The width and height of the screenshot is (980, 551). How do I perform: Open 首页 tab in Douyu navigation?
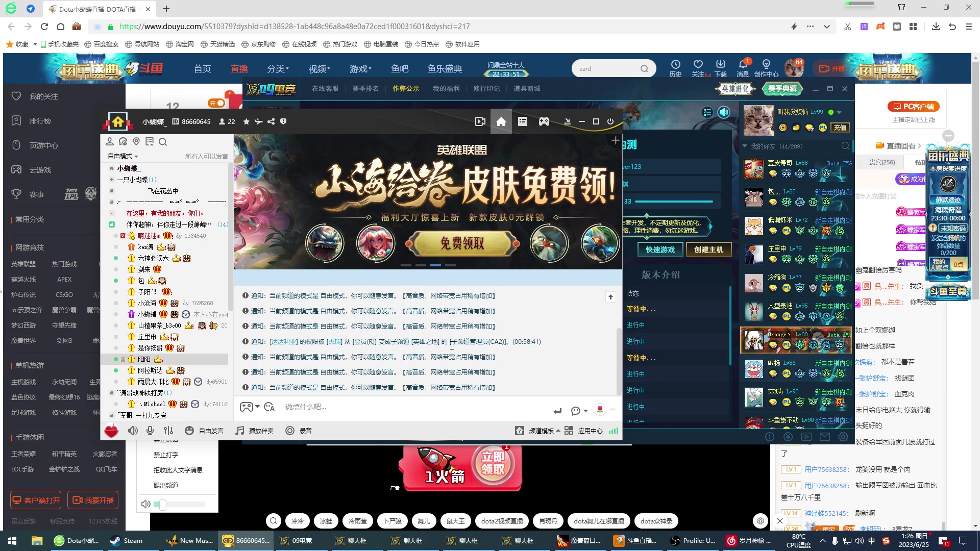(x=202, y=69)
